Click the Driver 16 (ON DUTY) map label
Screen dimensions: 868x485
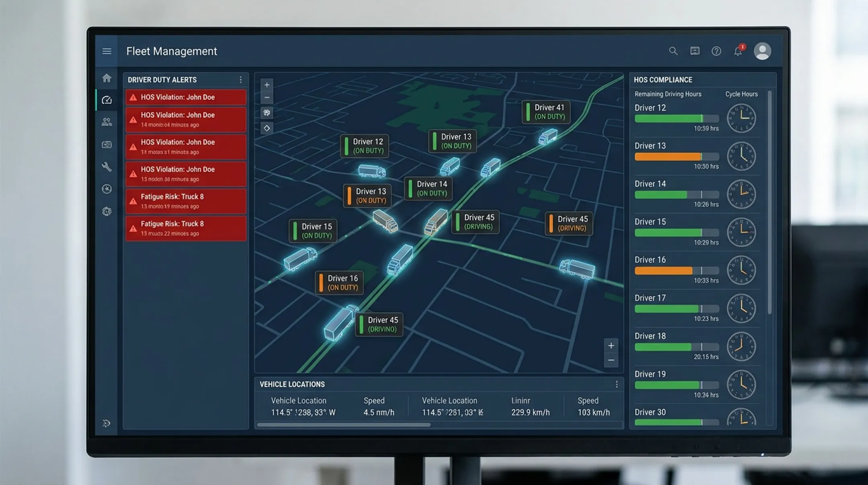point(339,283)
